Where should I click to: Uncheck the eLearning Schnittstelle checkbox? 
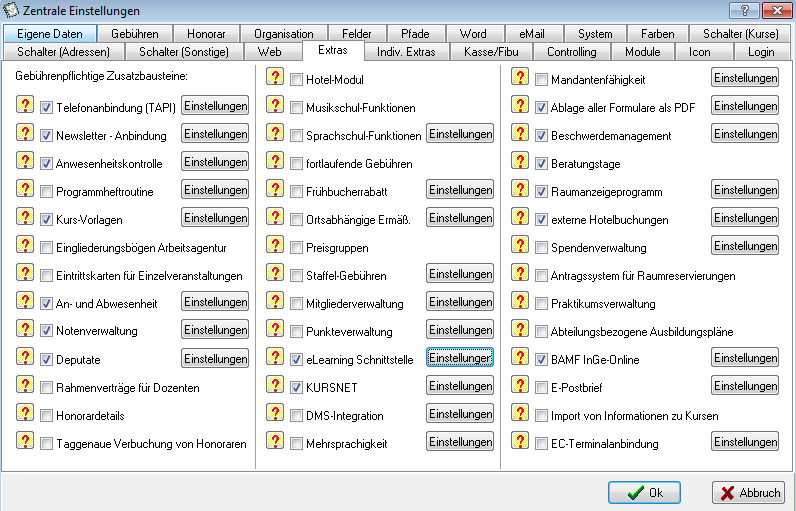pyautogui.click(x=296, y=360)
